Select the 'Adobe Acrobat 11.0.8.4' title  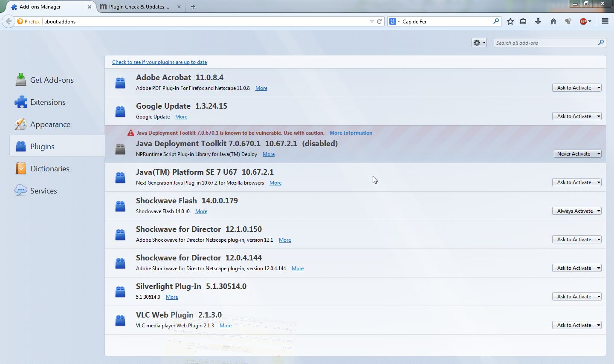(180, 77)
